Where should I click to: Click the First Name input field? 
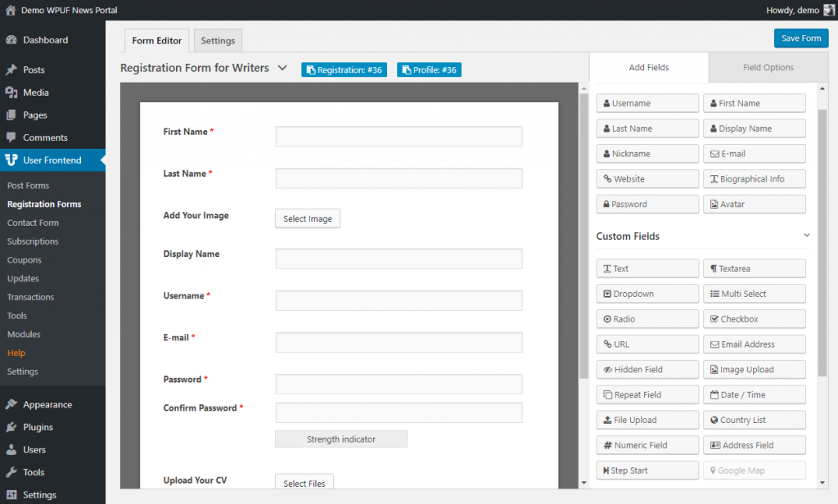pos(399,137)
